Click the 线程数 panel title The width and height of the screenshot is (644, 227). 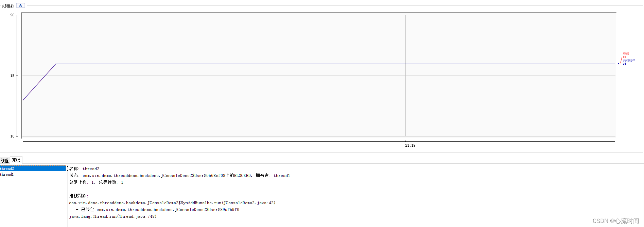pos(8,6)
